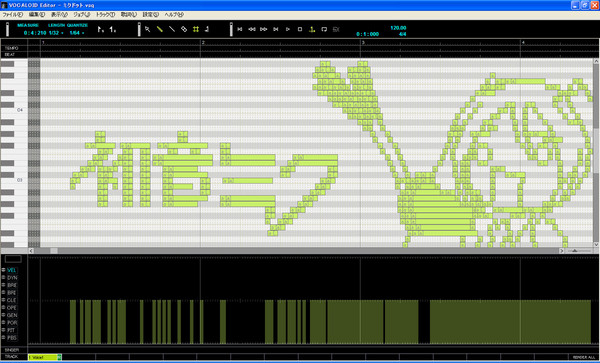Click the tempo value 120.00
The height and width of the screenshot is (363, 600).
coord(398,28)
